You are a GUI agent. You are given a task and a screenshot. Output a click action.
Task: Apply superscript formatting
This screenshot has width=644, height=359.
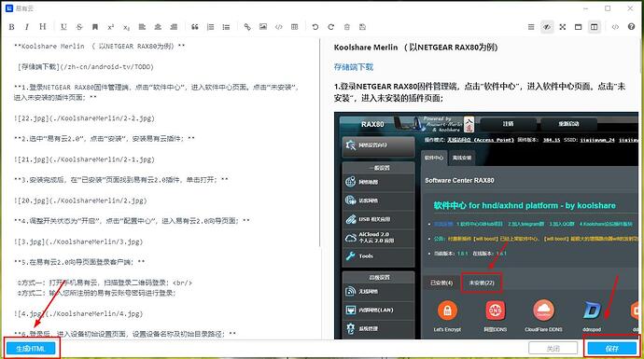coord(110,27)
